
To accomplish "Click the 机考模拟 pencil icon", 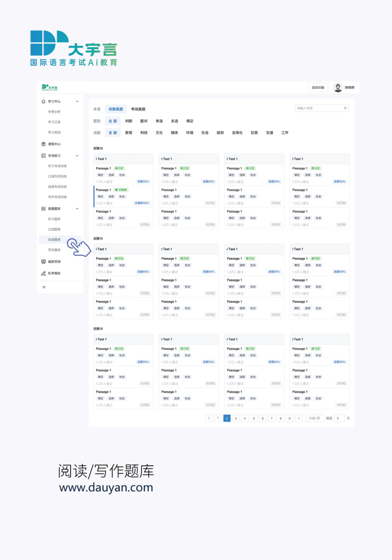I will point(44,273).
